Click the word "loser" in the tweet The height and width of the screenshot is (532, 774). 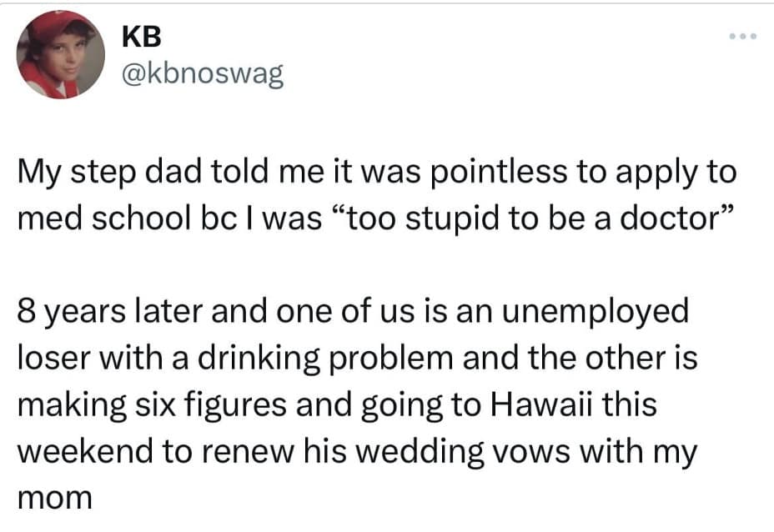point(49,359)
